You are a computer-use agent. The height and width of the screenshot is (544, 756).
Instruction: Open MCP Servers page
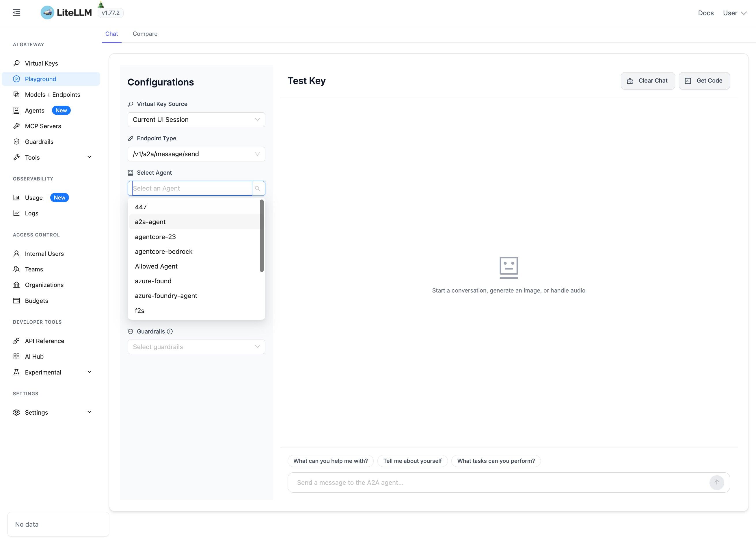[x=43, y=126]
